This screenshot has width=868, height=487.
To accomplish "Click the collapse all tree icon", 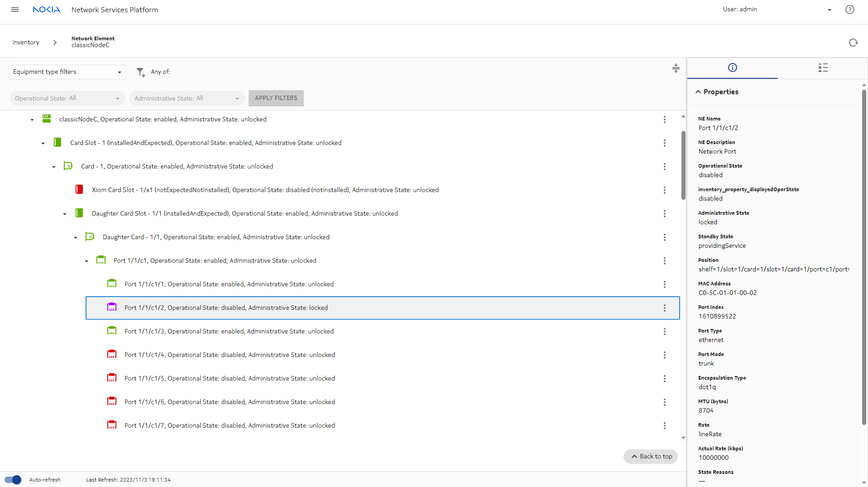I will pos(676,68).
